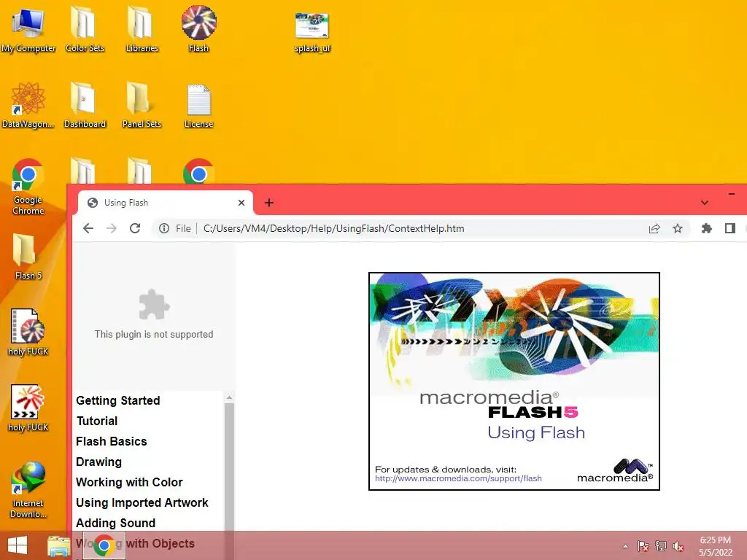Open muted volume tray icon
This screenshot has width=747, height=560.
pos(678,546)
